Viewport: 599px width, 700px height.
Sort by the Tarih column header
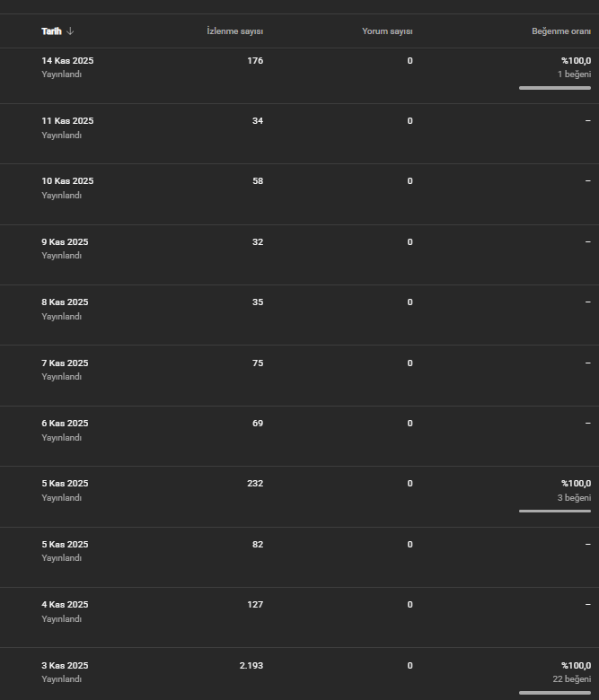click(51, 31)
